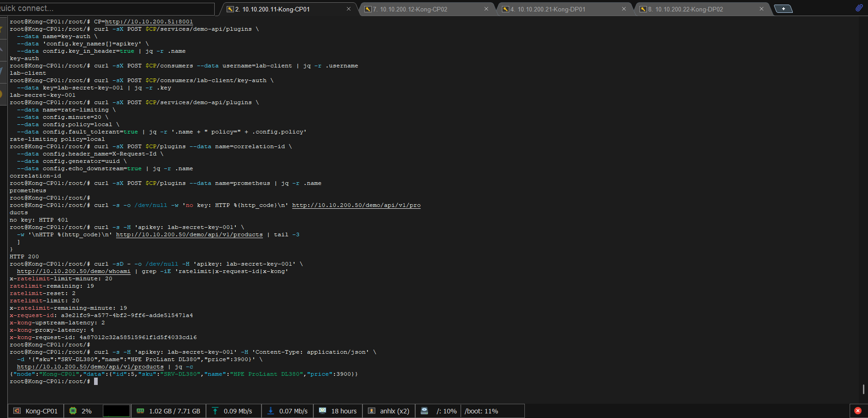
Task: Click the Kong-CP02 tab's session icon
Action: tap(368, 9)
